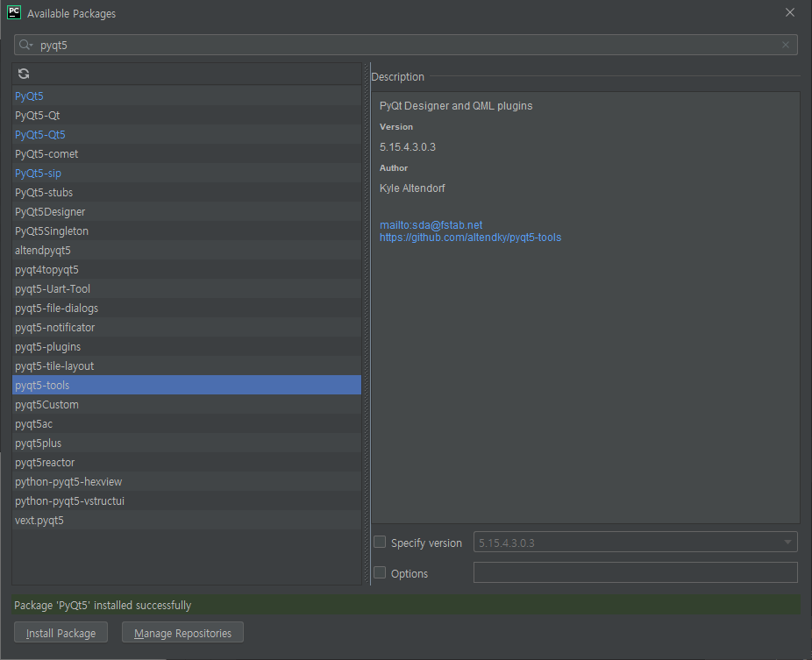
Task: Select PyQt5 in the package list
Action: pos(187,96)
